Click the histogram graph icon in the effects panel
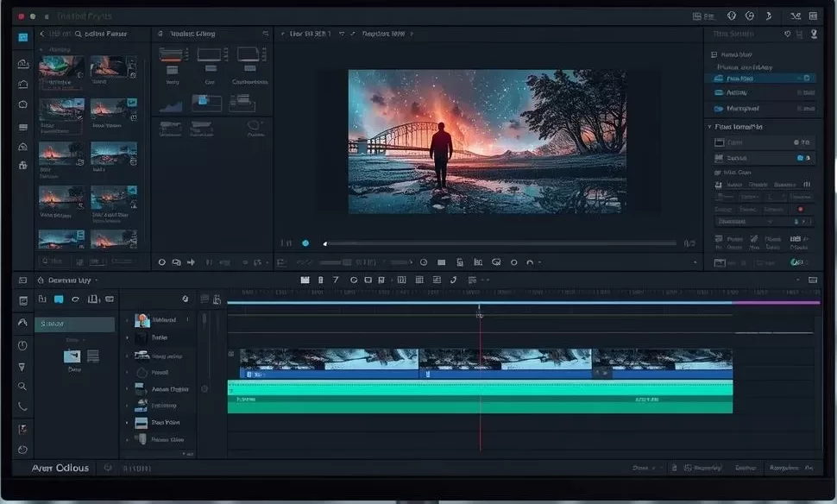The image size is (837, 504). (x=173, y=105)
